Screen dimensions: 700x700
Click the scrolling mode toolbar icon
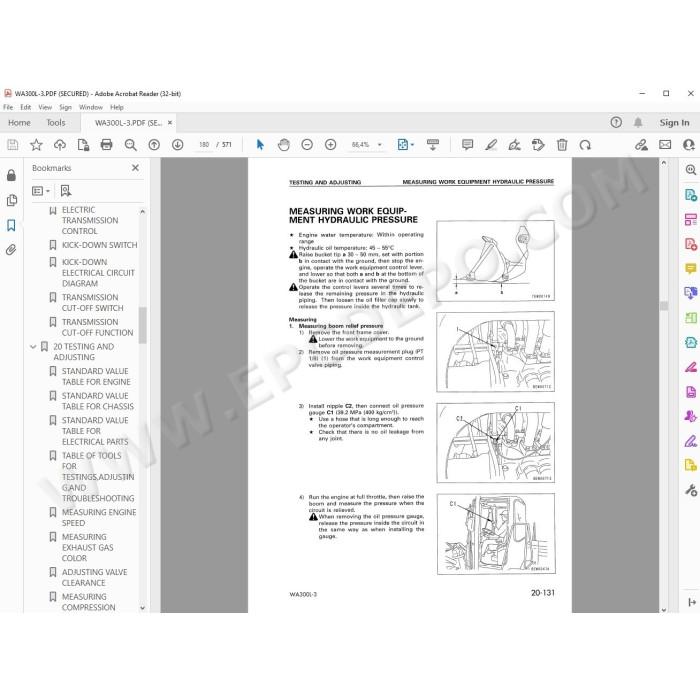pyautogui.click(x=433, y=145)
